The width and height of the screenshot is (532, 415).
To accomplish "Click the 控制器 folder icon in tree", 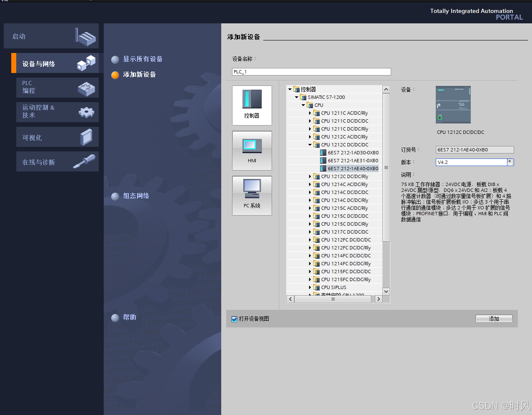I will (297, 89).
